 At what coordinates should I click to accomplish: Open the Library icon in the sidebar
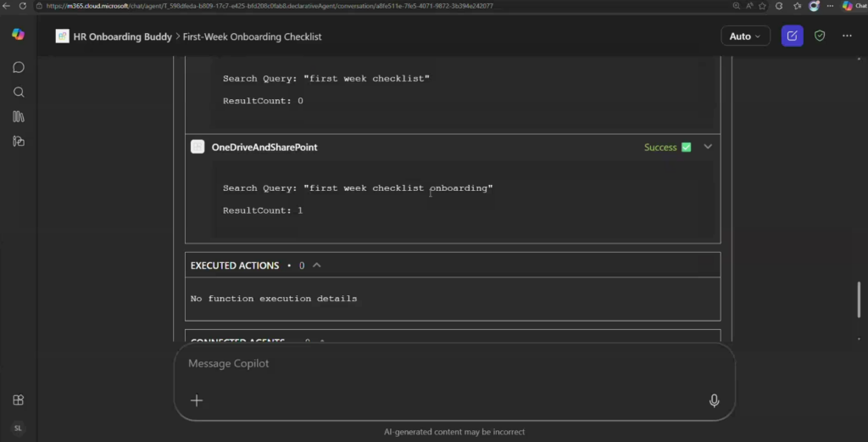click(18, 116)
